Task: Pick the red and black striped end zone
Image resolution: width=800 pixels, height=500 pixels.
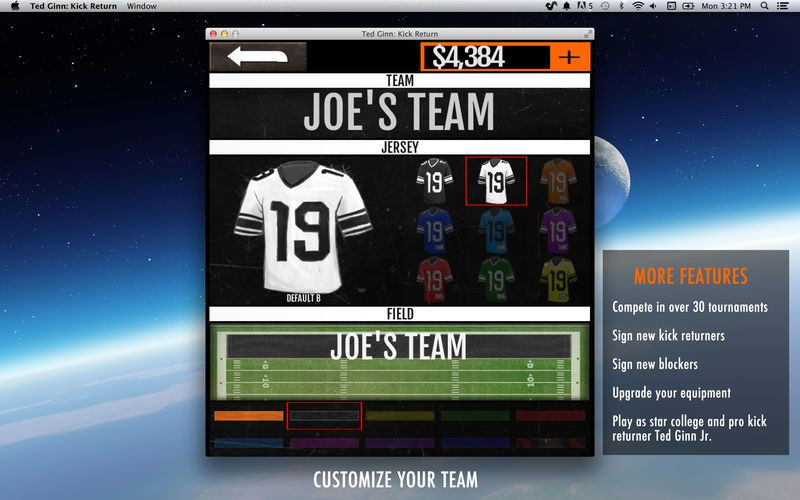Action: [x=551, y=443]
